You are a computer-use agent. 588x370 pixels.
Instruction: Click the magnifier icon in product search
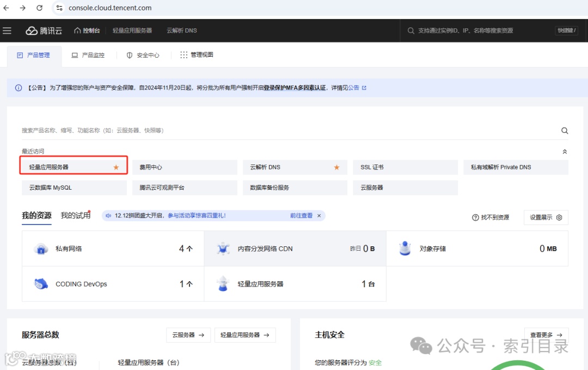point(565,131)
